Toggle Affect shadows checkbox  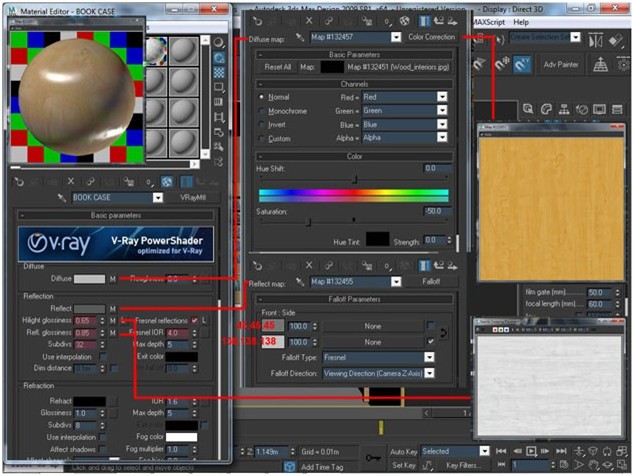click(x=103, y=449)
